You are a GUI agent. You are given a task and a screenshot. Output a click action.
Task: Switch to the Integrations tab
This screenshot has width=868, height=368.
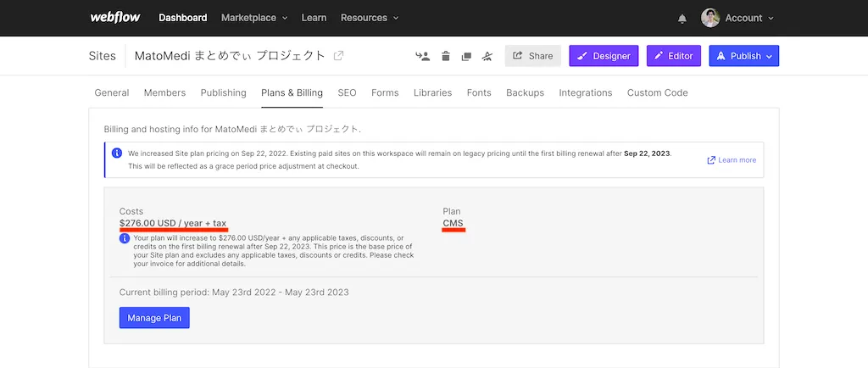point(586,93)
